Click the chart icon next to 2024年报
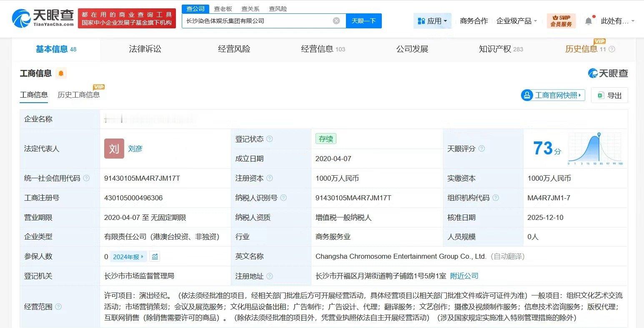The image size is (644, 328). (155, 257)
